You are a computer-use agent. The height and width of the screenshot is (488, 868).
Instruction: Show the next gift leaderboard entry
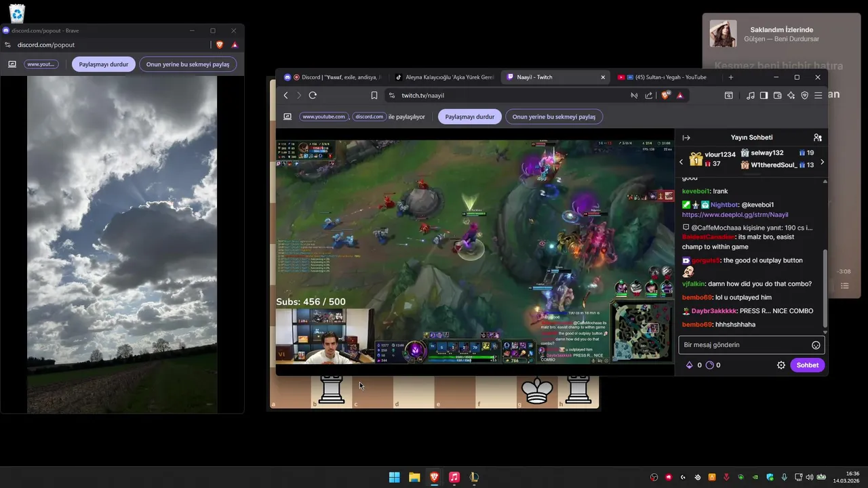(822, 162)
